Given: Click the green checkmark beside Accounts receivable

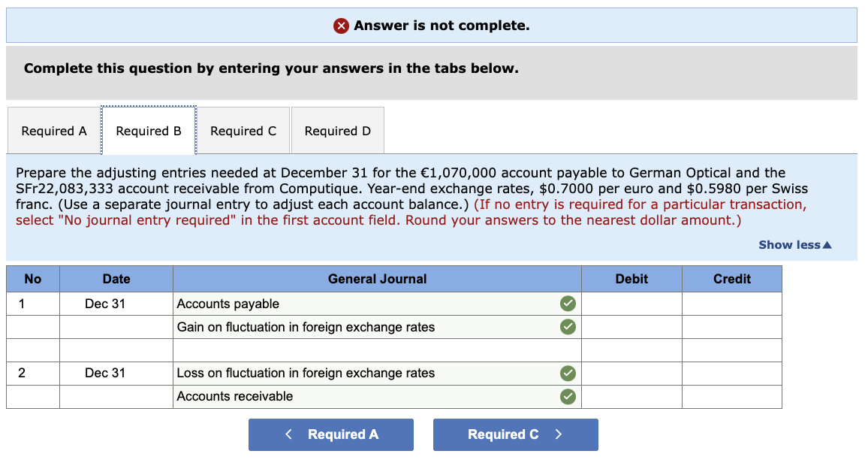Looking at the screenshot, I should 568,396.
